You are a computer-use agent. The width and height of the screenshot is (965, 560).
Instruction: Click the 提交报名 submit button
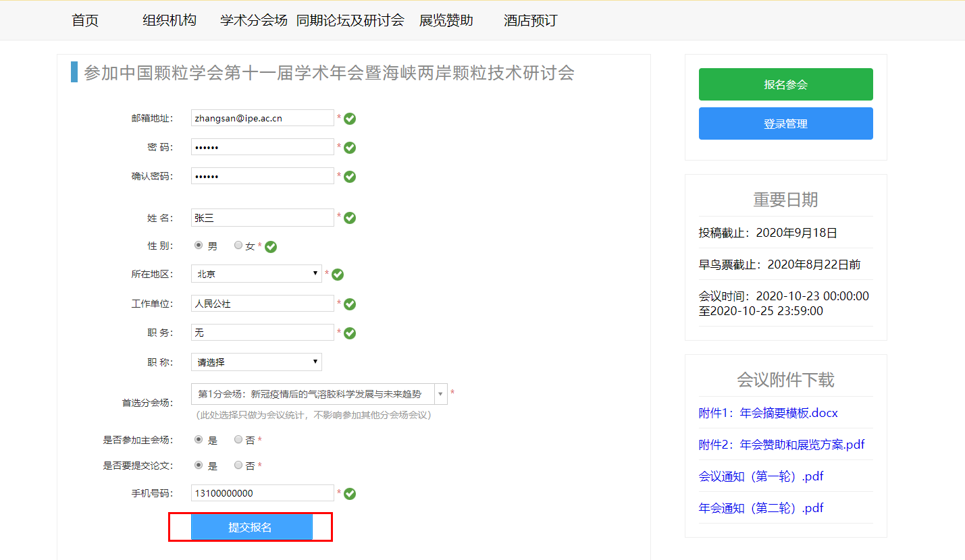251,526
